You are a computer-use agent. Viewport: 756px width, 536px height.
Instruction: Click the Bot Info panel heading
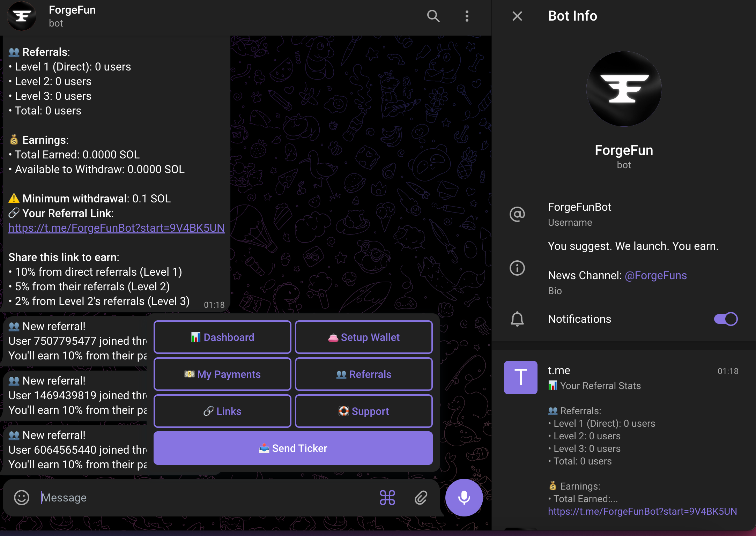pos(572,16)
